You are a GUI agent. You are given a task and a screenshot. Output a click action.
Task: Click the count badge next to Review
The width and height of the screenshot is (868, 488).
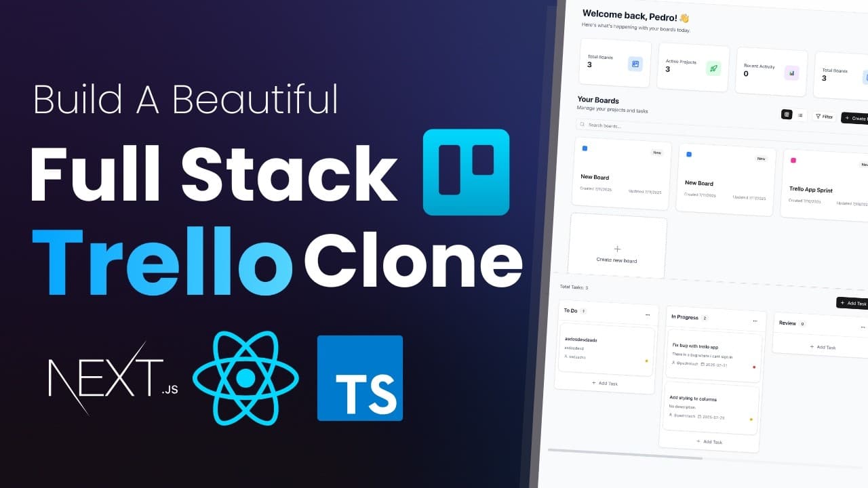click(802, 324)
